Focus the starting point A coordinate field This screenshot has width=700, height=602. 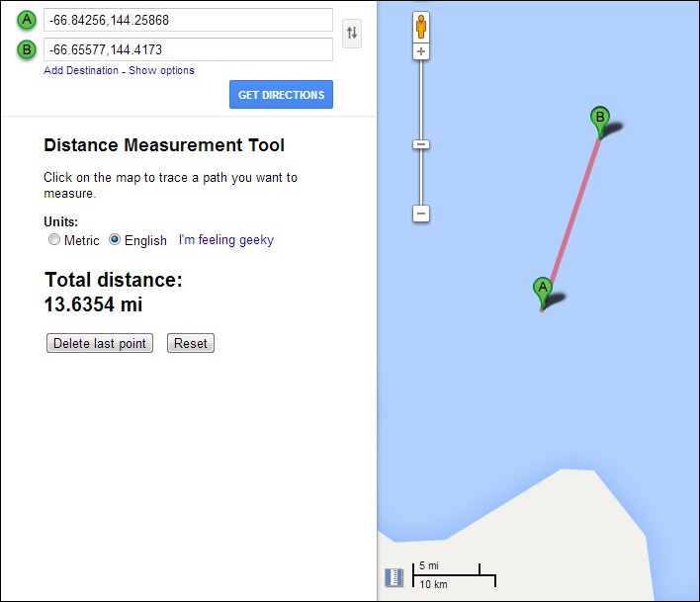(188, 20)
